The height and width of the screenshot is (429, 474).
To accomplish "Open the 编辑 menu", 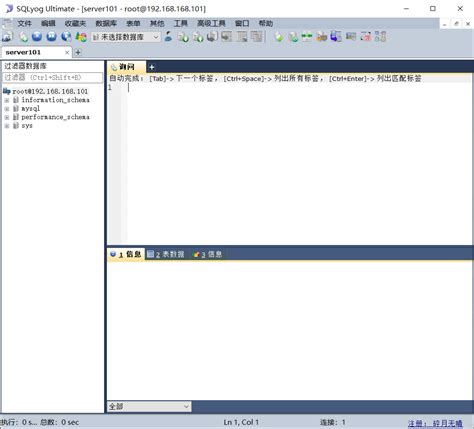I will (48, 23).
